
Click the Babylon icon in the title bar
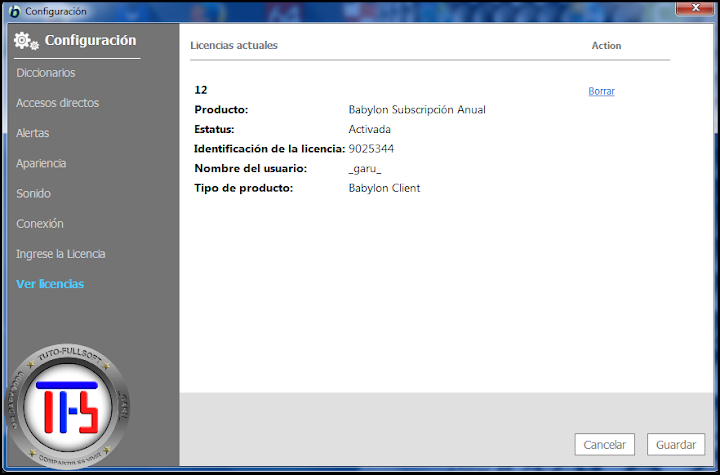click(x=15, y=11)
